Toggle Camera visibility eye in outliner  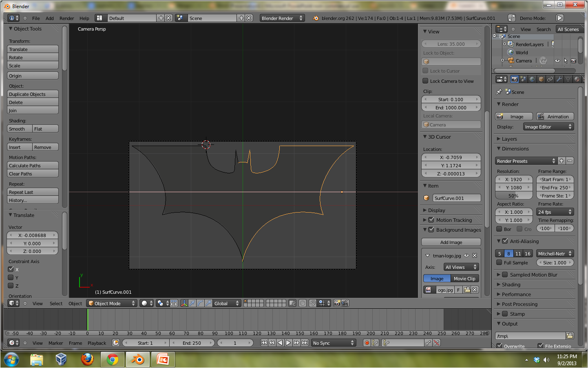(x=557, y=61)
